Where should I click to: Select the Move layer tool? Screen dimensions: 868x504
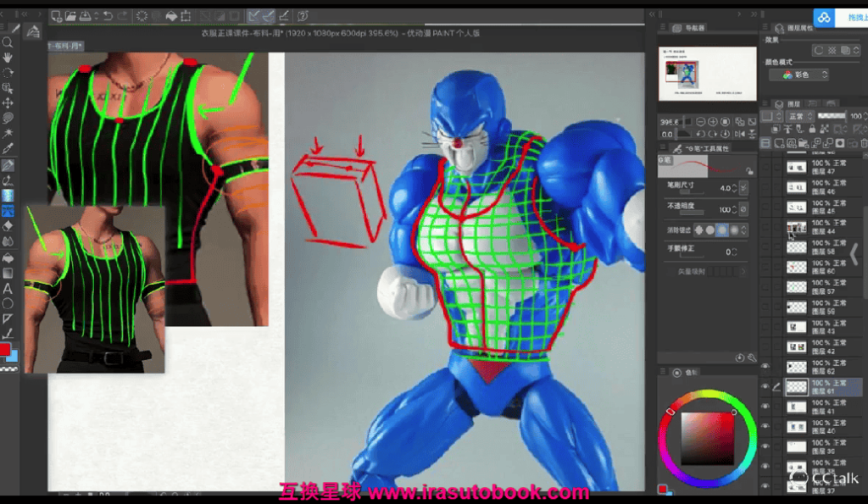click(x=8, y=102)
